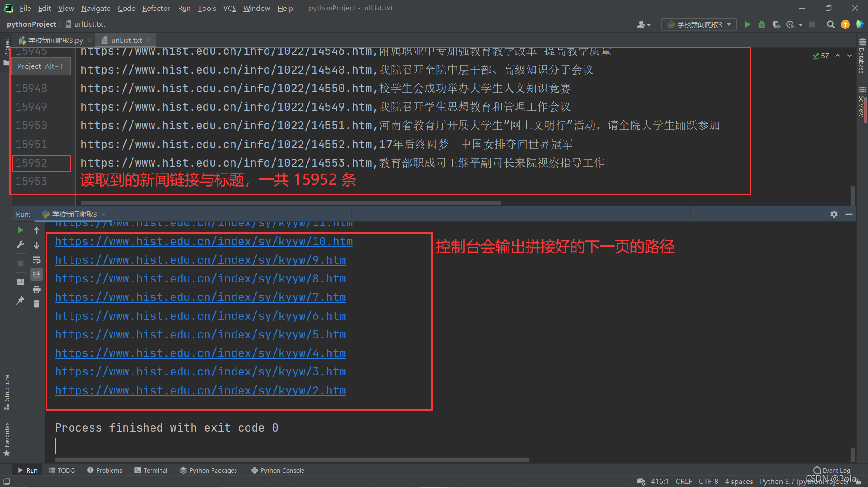
Task: Open run settings gear in Run panel
Action: pyautogui.click(x=834, y=214)
